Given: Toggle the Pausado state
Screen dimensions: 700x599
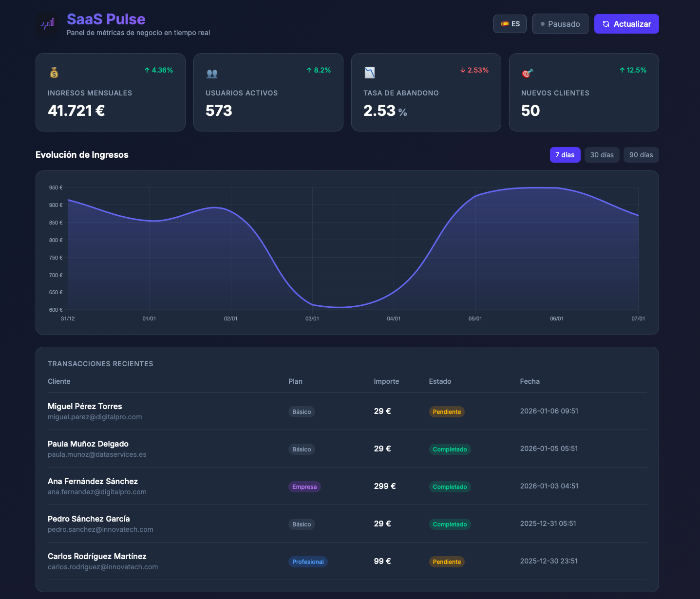Looking at the screenshot, I should click(x=560, y=23).
